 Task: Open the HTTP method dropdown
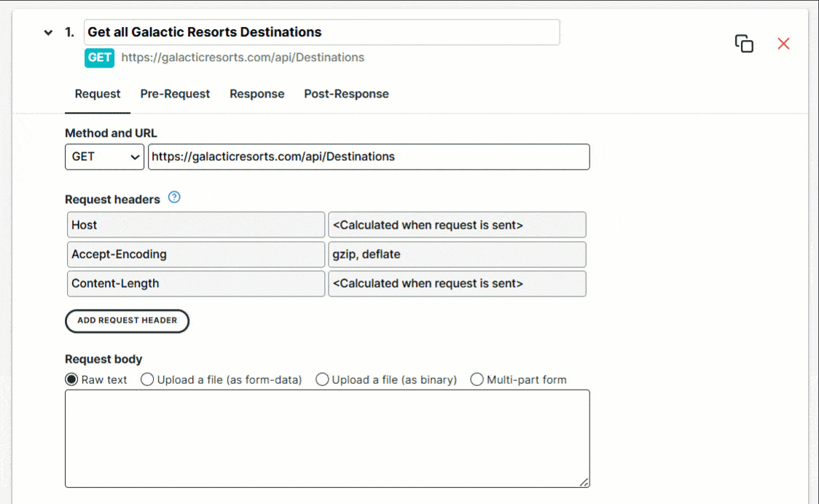point(104,157)
